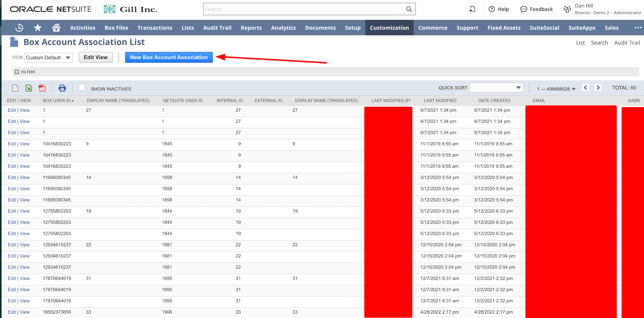The image size is (644, 318).
Task: Open the Quick Sort dropdown
Action: point(496,88)
